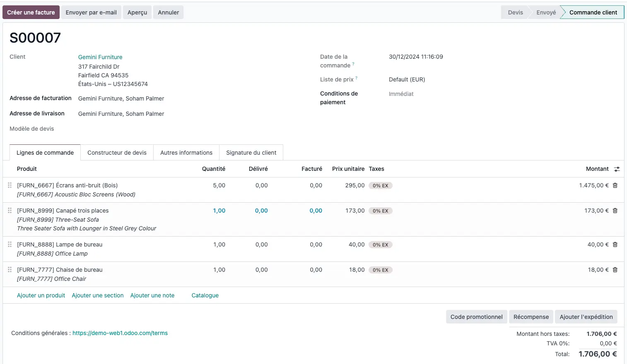627x364 pixels.
Task: Open the Récompense button
Action: pyautogui.click(x=531, y=317)
